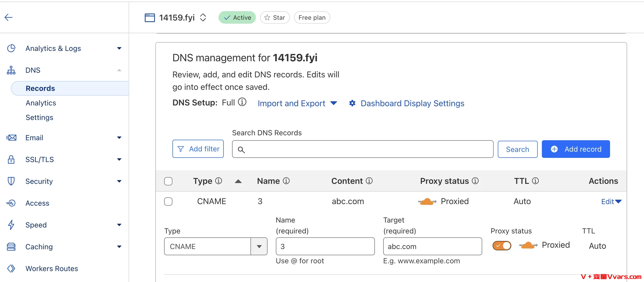The height and width of the screenshot is (282, 644).
Task: Expand the SSL/TLS section arrow
Action: 119,159
